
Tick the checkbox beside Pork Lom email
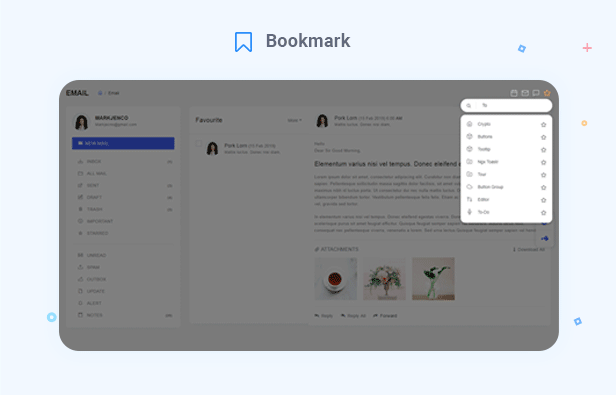pyautogui.click(x=199, y=143)
